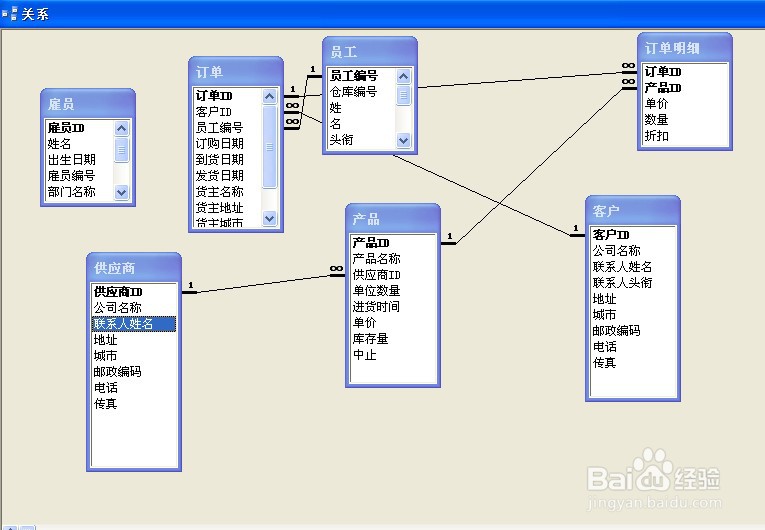Image resolution: width=765 pixels, height=530 pixels.
Task: Select 客户ID field in 客户 table
Action: click(633, 235)
